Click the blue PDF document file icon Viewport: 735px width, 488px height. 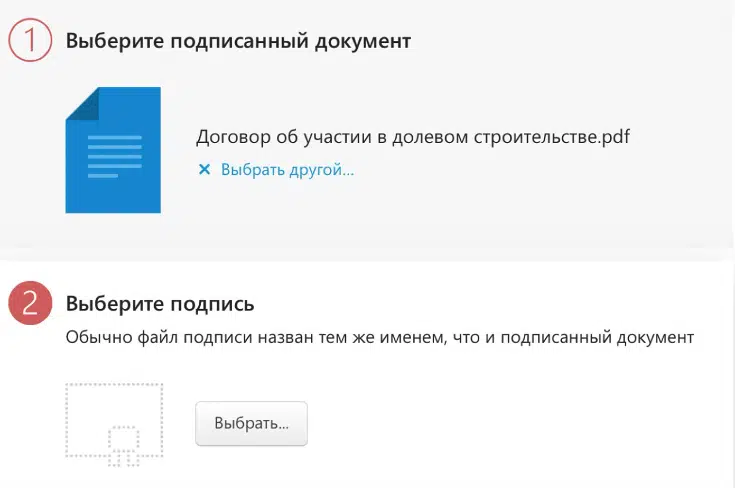coord(113,150)
